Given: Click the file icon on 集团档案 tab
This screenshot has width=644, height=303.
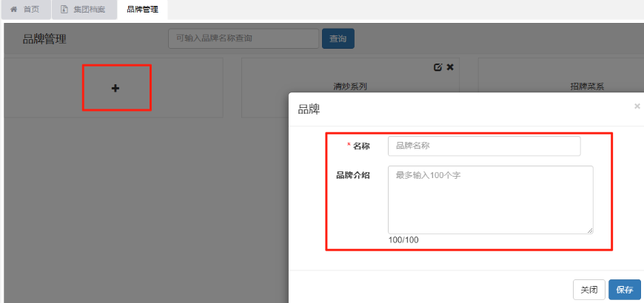Looking at the screenshot, I should pyautogui.click(x=64, y=10).
